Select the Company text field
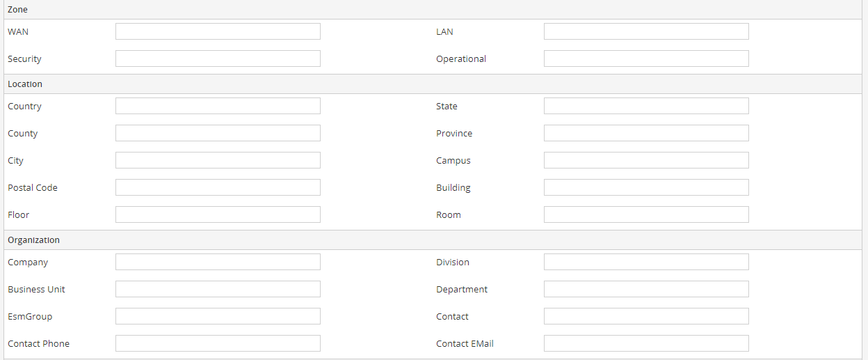This screenshot has width=868, height=360. pos(218,262)
